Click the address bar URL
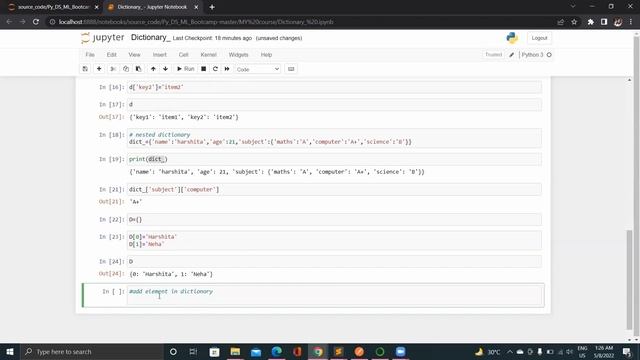The height and width of the screenshot is (360, 640). coord(196,22)
